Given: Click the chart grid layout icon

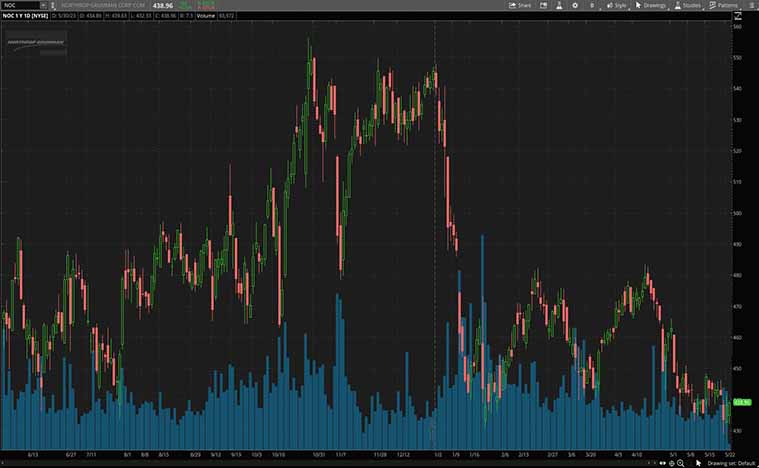Looking at the screenshot, I should 544,5.
